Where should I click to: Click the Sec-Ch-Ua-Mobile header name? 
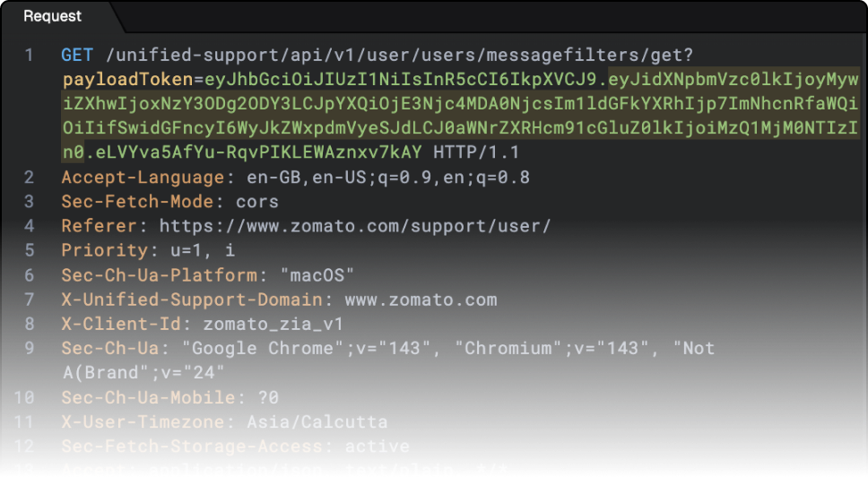[x=147, y=397]
